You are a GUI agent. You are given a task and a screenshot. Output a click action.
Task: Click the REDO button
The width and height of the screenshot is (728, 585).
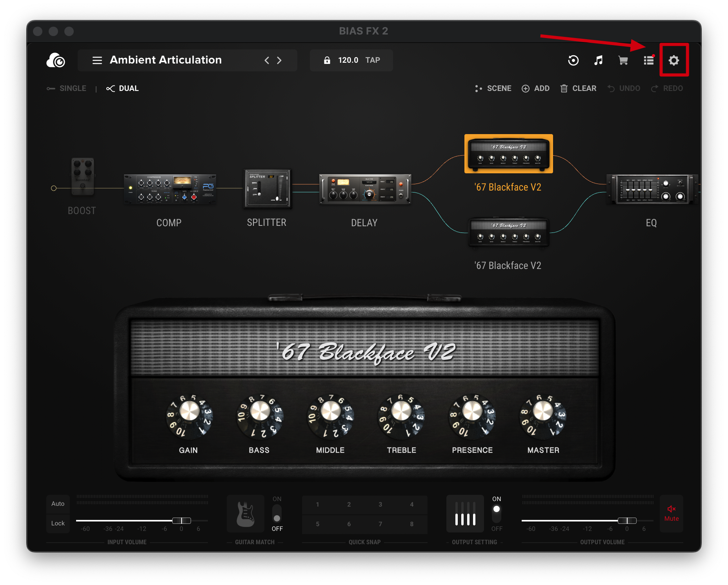[x=667, y=89]
